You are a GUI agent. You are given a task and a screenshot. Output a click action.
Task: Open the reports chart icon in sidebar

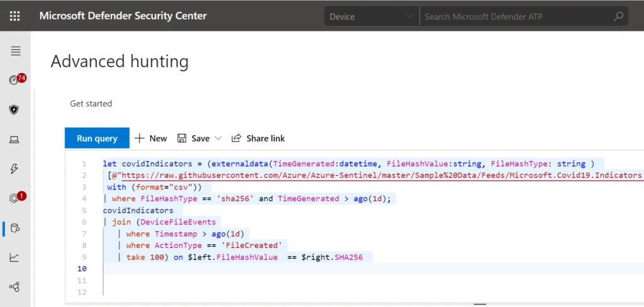pos(14,257)
